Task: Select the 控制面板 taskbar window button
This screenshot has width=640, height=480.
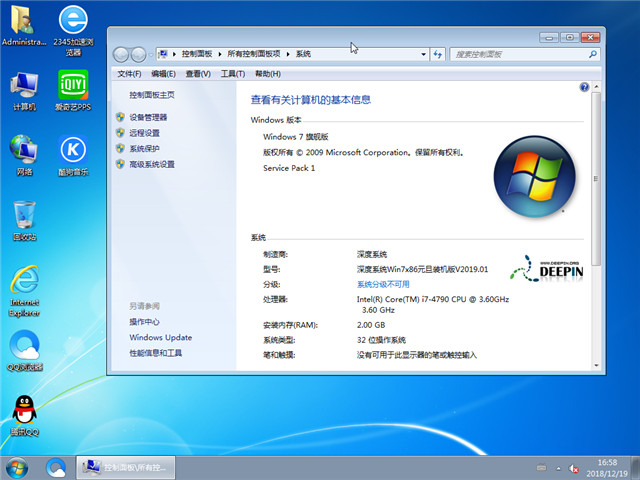Action: tap(126, 468)
